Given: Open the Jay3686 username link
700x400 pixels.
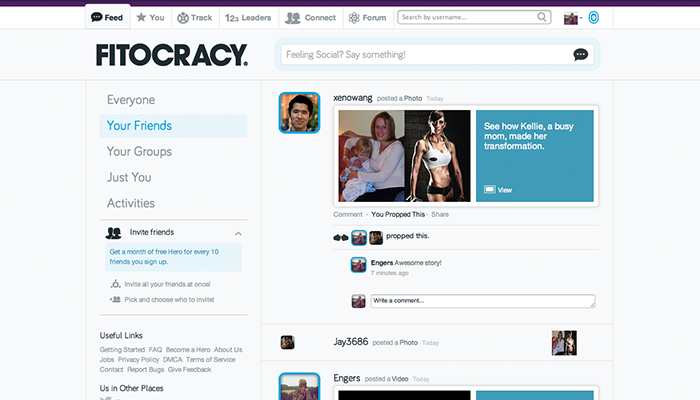Looking at the screenshot, I should click(x=351, y=342).
